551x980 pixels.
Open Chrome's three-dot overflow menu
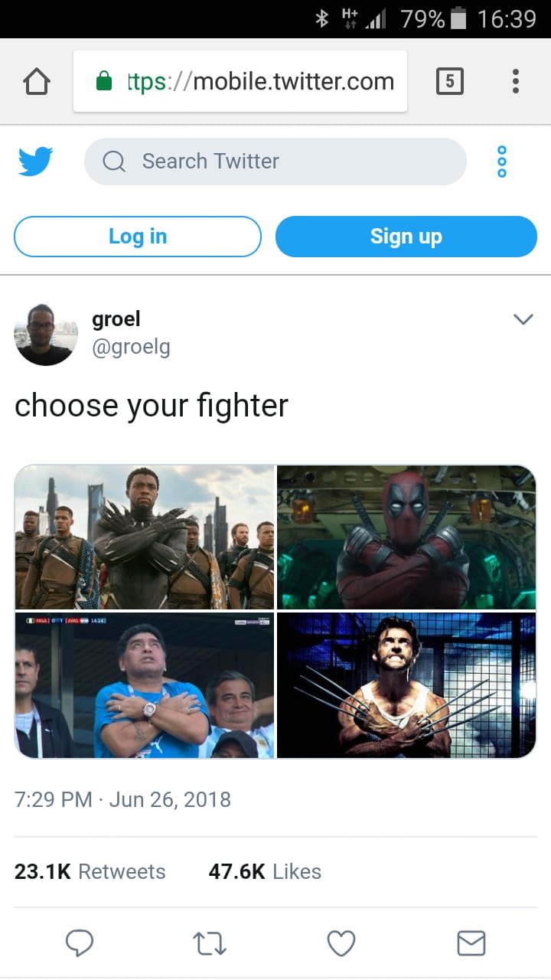click(x=516, y=81)
